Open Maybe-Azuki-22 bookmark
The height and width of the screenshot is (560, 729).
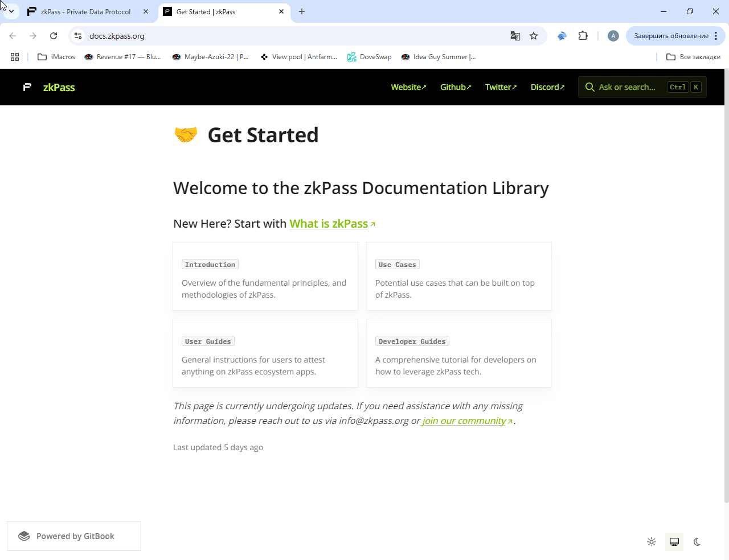pos(210,57)
